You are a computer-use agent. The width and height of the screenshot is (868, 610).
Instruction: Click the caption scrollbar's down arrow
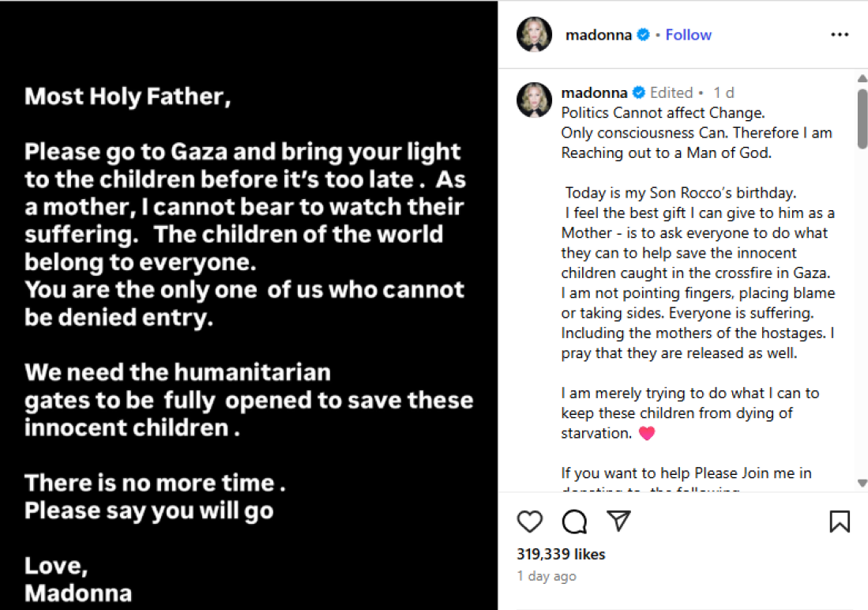pyautogui.click(x=862, y=483)
